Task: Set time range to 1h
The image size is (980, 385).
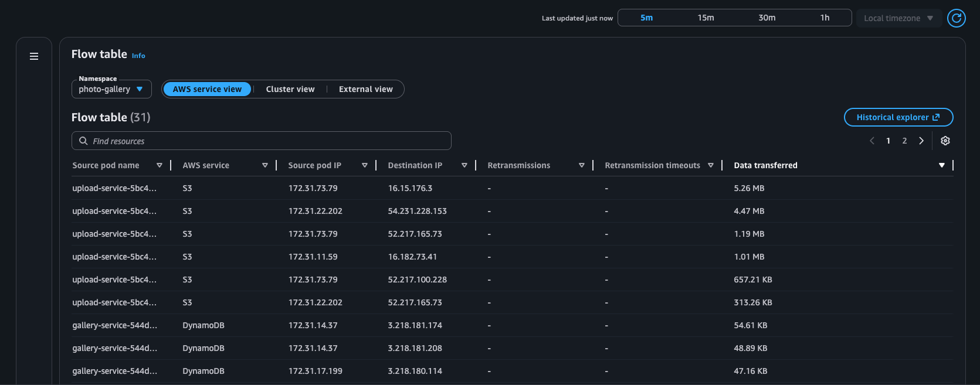Action: [x=825, y=18]
